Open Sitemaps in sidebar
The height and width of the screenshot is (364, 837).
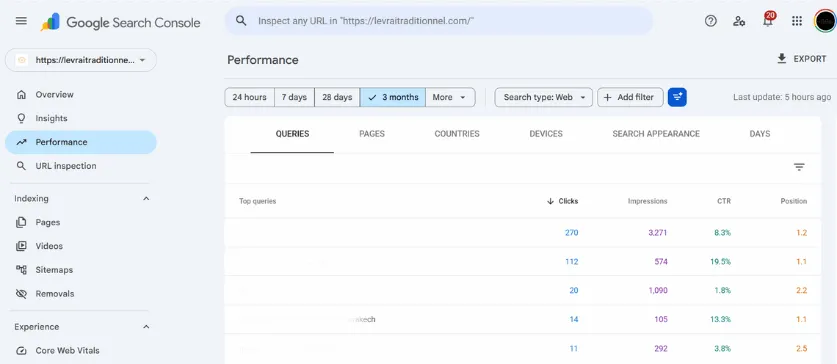click(x=81, y=270)
